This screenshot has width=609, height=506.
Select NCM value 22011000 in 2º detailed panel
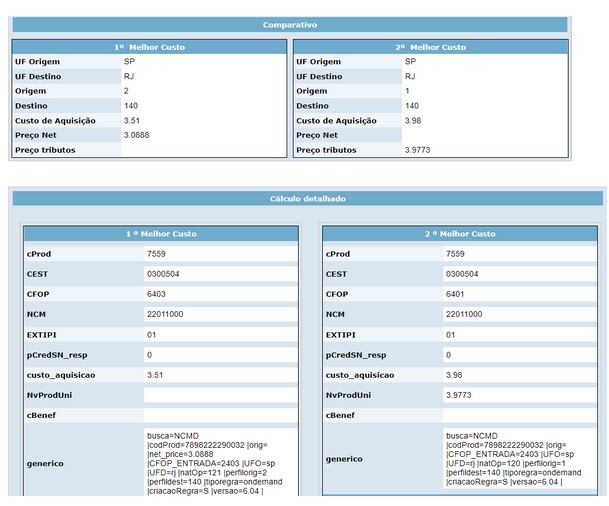point(464,314)
